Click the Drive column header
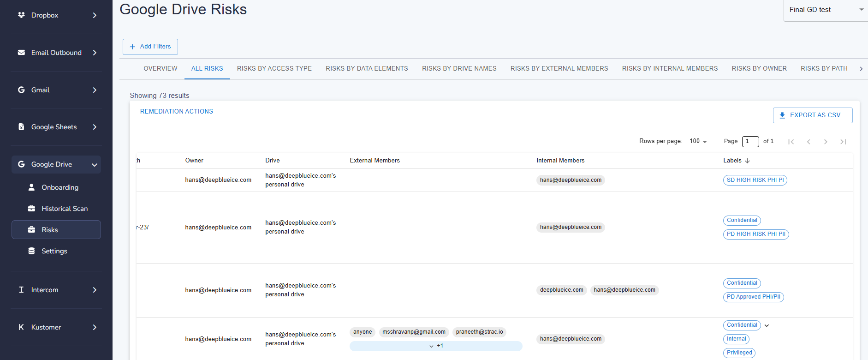Screen dimensions: 868x360 pos(273,161)
